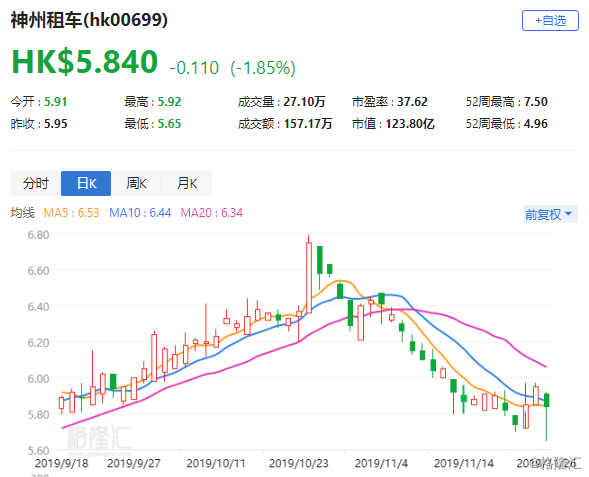Click the 5.60 price axis label
This screenshot has height=477, width=589.
click(x=38, y=450)
